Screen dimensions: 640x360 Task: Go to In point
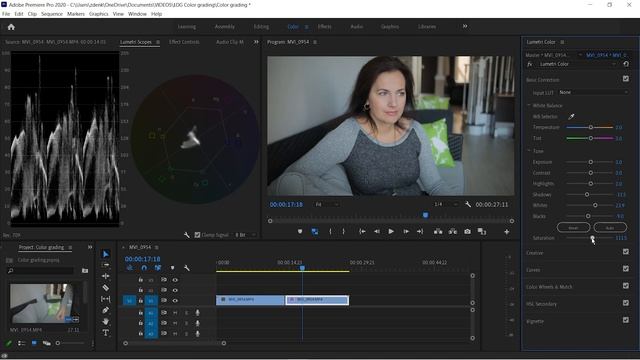coord(362,231)
